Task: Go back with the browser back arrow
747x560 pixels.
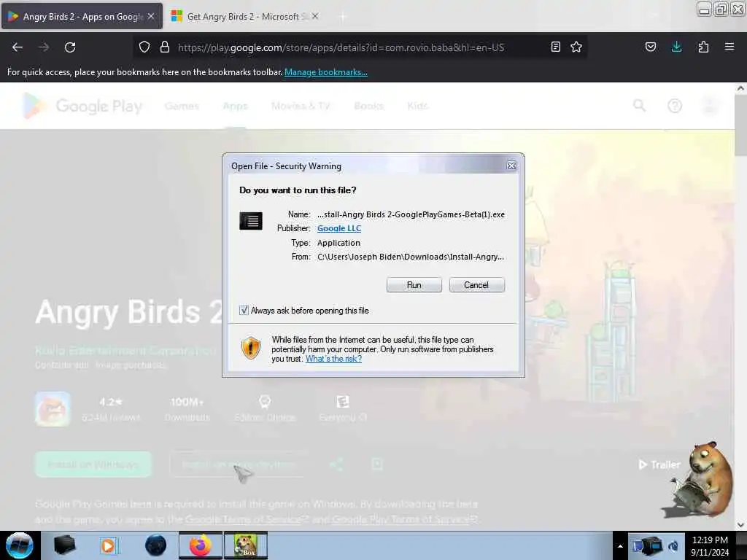Action: click(18, 47)
